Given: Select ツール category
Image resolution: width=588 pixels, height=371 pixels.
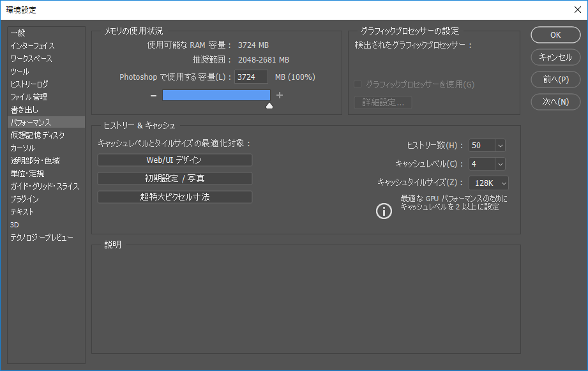Looking at the screenshot, I should click(x=46, y=72).
